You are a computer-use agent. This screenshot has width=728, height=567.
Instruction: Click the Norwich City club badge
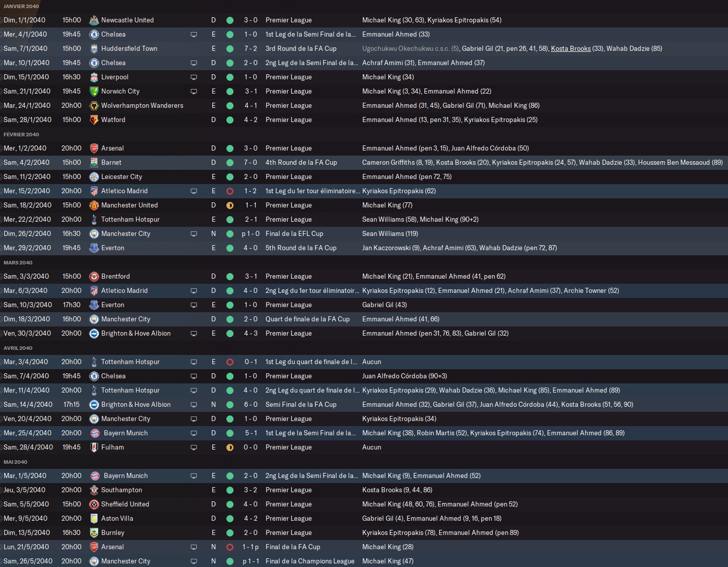tap(94, 92)
